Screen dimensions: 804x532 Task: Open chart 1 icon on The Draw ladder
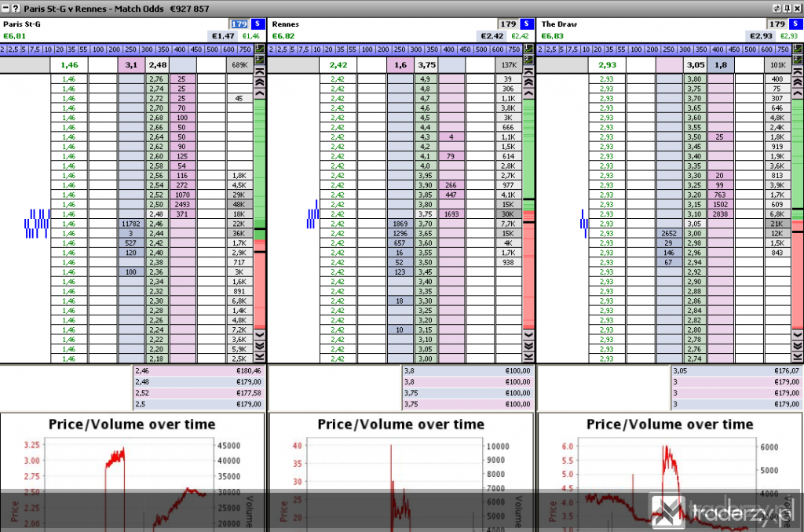coord(798,49)
